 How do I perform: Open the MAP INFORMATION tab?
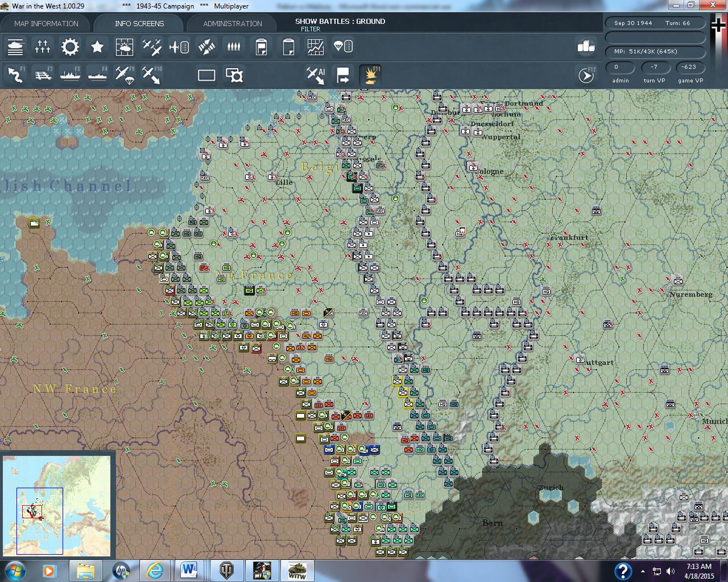[x=46, y=23]
